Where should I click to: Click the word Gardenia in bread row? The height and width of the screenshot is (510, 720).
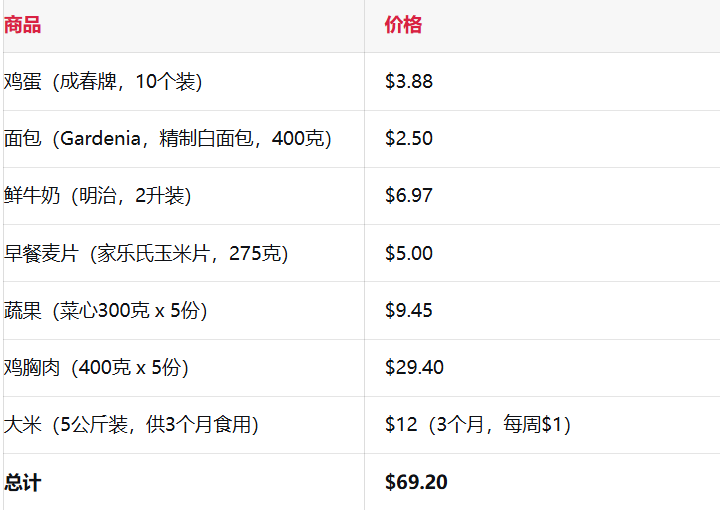(101, 139)
